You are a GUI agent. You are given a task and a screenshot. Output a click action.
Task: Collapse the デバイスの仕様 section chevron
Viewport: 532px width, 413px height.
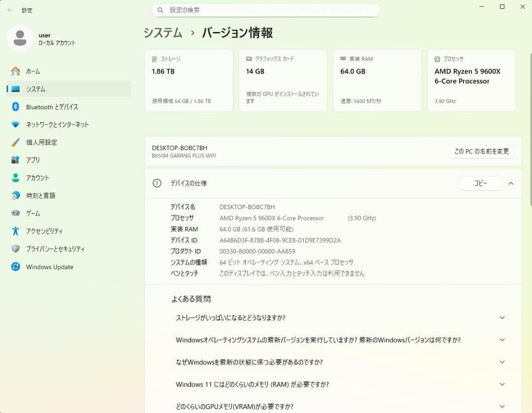click(x=511, y=183)
